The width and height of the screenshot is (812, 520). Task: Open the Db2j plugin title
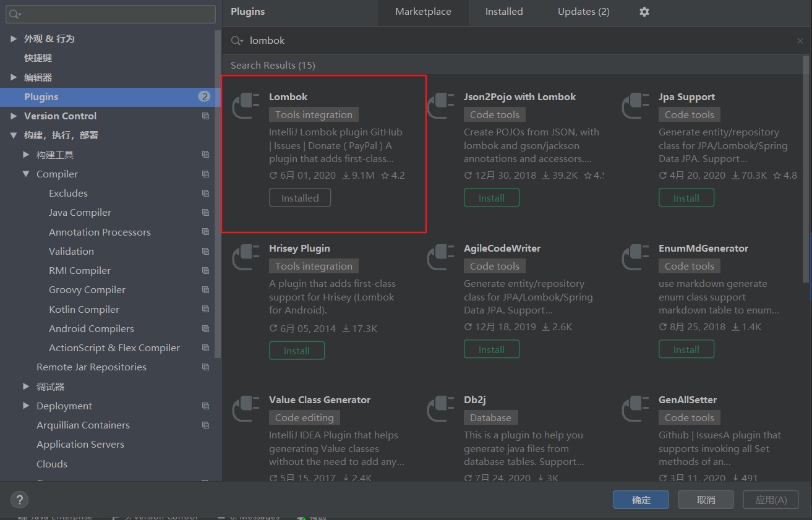[475, 400]
